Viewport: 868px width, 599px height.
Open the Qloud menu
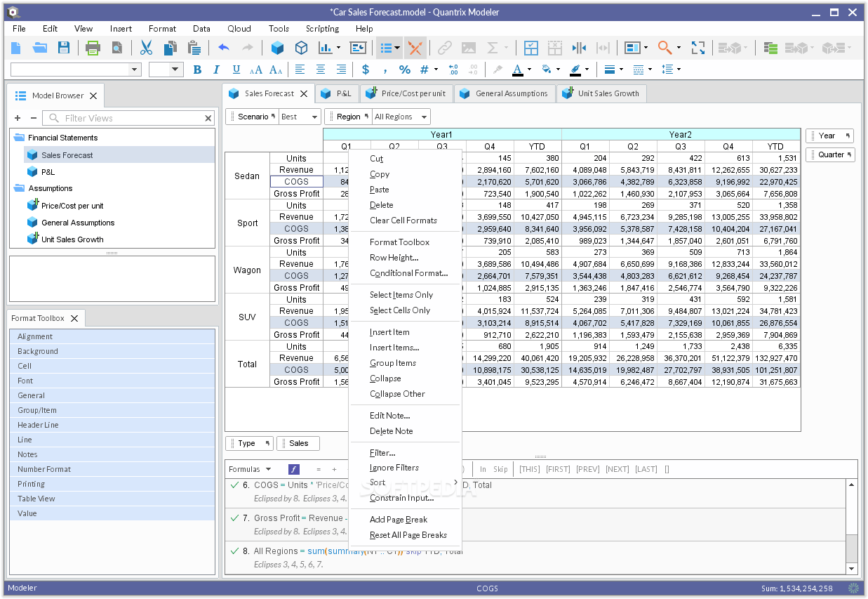[x=239, y=29]
